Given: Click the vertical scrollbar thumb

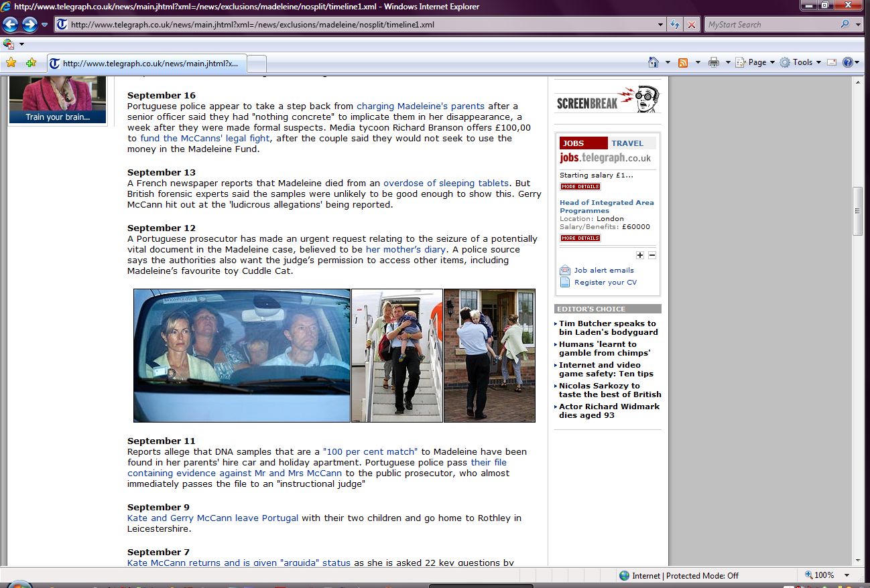Looking at the screenshot, I should (x=857, y=211).
